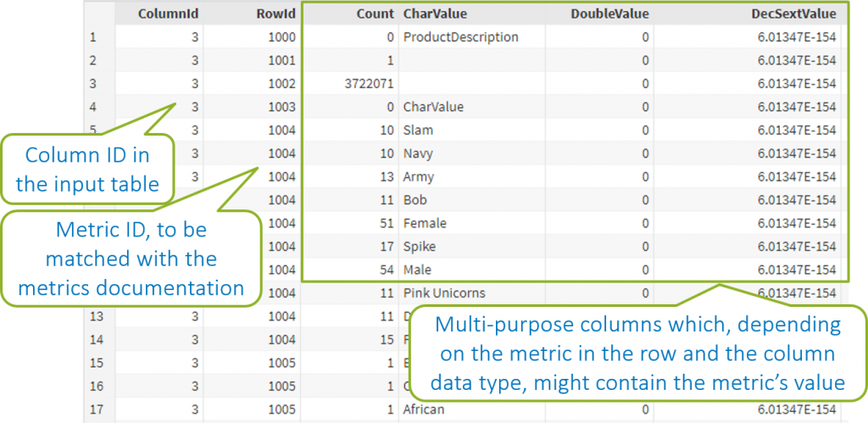Viewport: 868px width, 423px height.
Task: Click the 'Column ID in the input table' callout
Action: tap(86, 170)
